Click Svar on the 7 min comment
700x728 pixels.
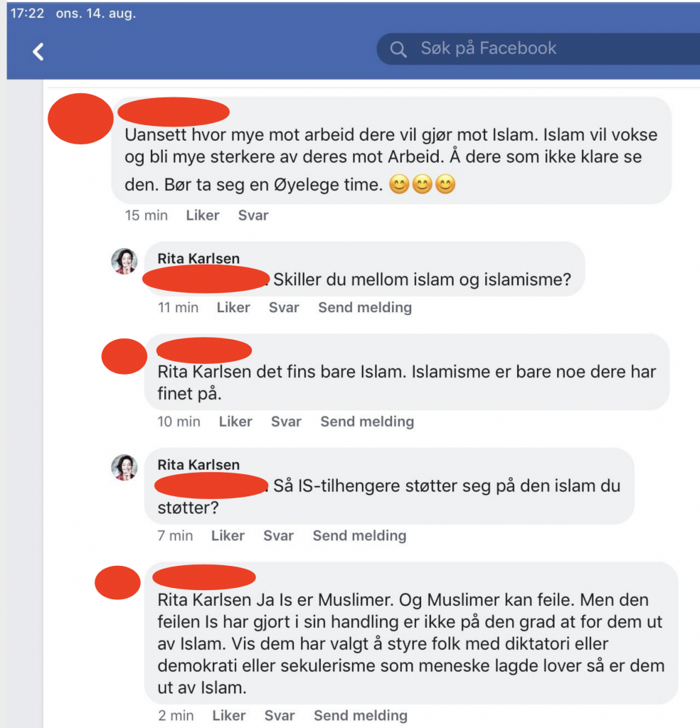(278, 536)
